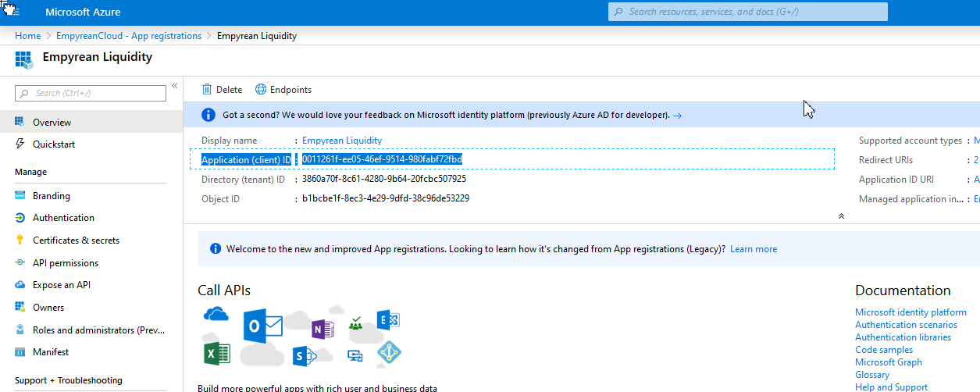Click the Endpoints globe icon
980x392 pixels.
[261, 90]
